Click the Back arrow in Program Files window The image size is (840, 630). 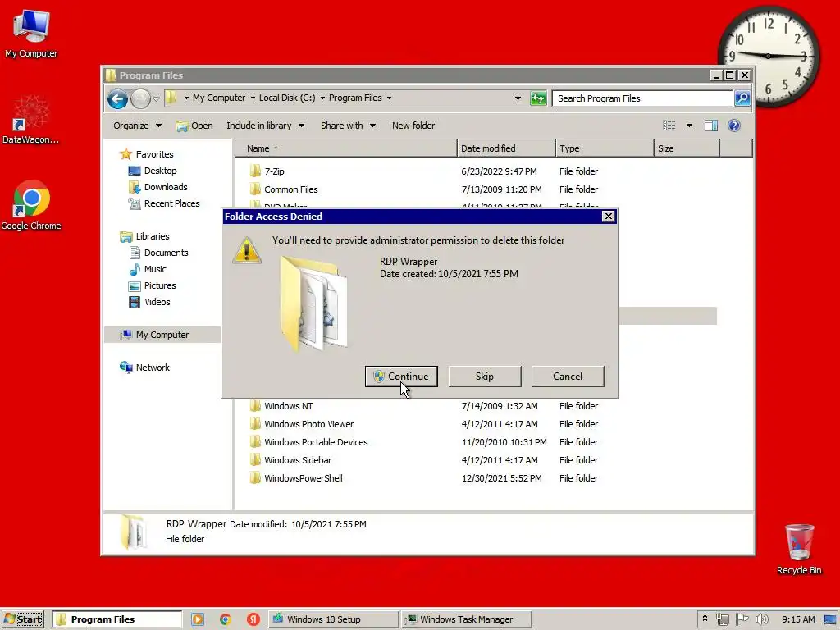[x=117, y=98]
